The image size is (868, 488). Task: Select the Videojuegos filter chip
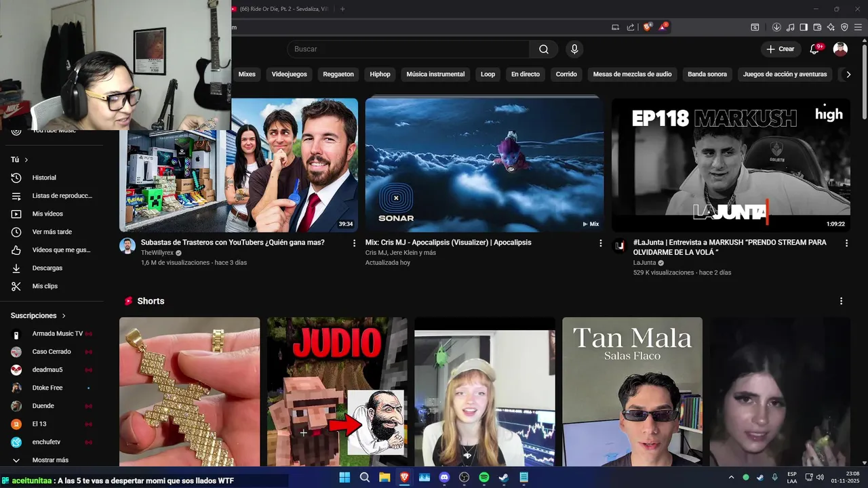click(290, 75)
